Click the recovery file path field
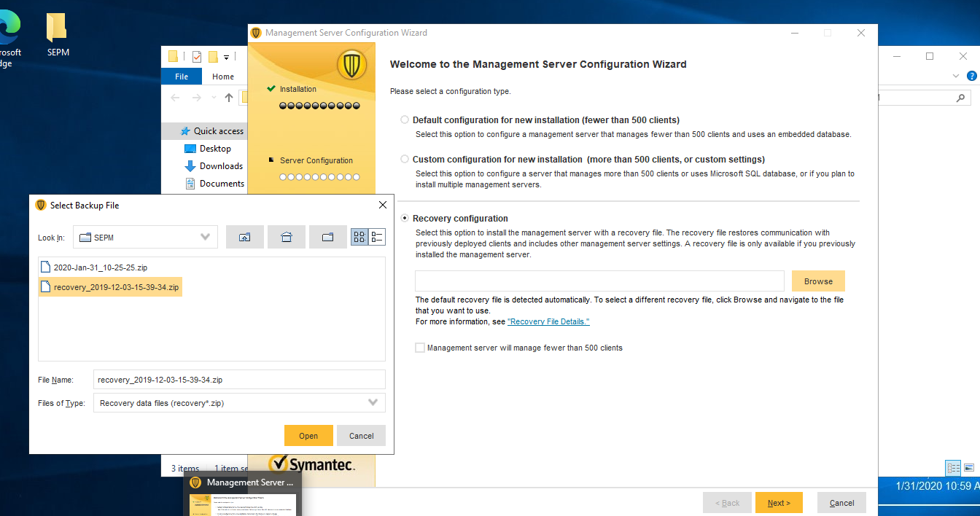The width and height of the screenshot is (980, 516). 599,281
